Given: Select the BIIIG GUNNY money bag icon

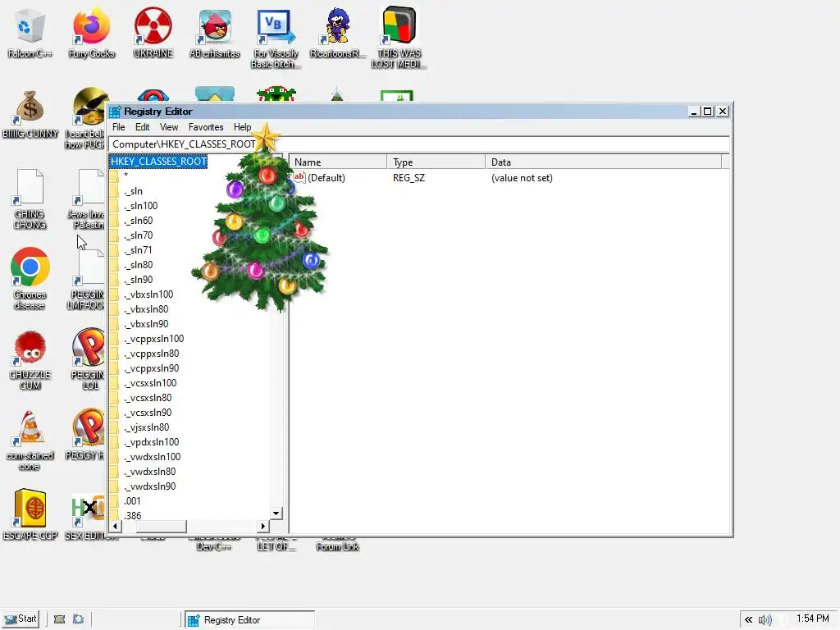Looking at the screenshot, I should (x=30, y=114).
